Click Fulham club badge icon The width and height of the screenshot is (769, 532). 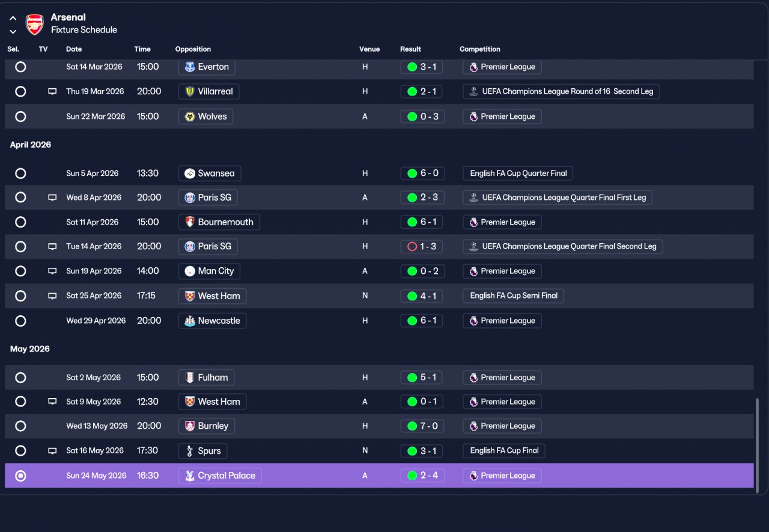click(190, 378)
